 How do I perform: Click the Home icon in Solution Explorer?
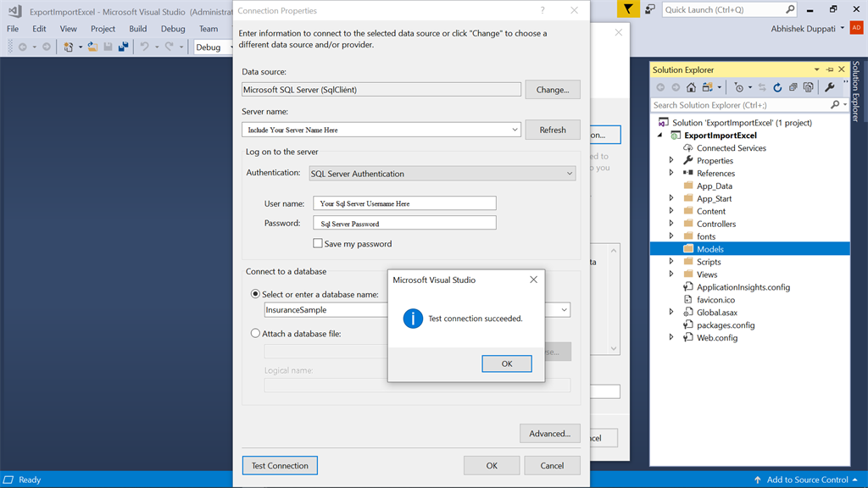(x=692, y=88)
